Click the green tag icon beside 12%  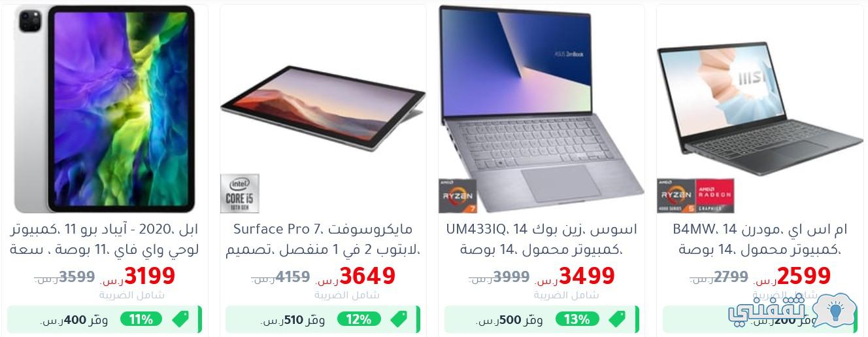[399, 319]
